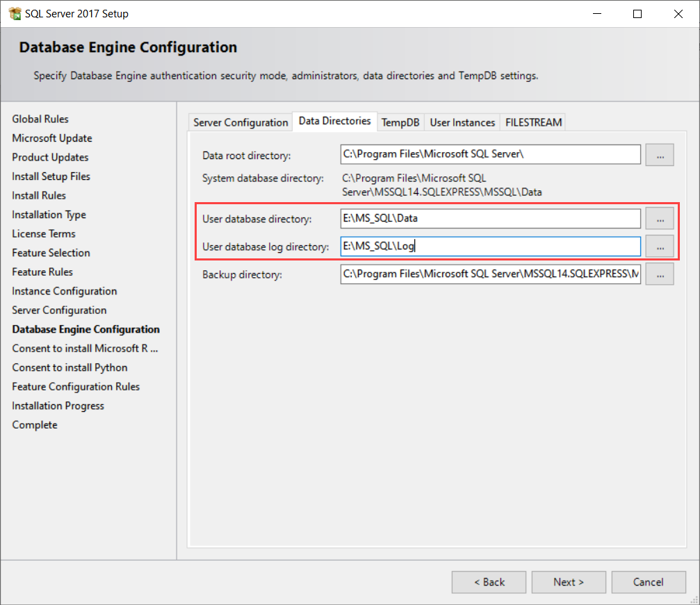Browse for the User database directory
The image size is (700, 605).
[660, 219]
